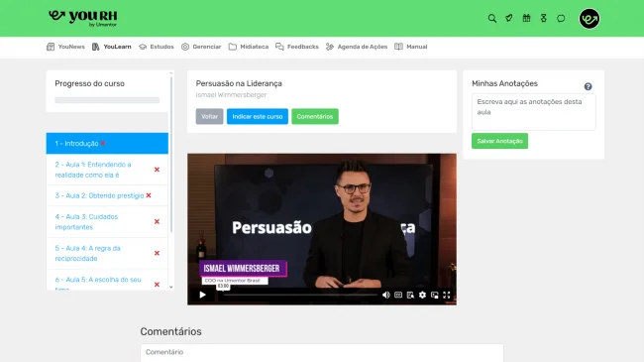Click the video progress bar
This screenshot has height=362, width=644.
300,295
